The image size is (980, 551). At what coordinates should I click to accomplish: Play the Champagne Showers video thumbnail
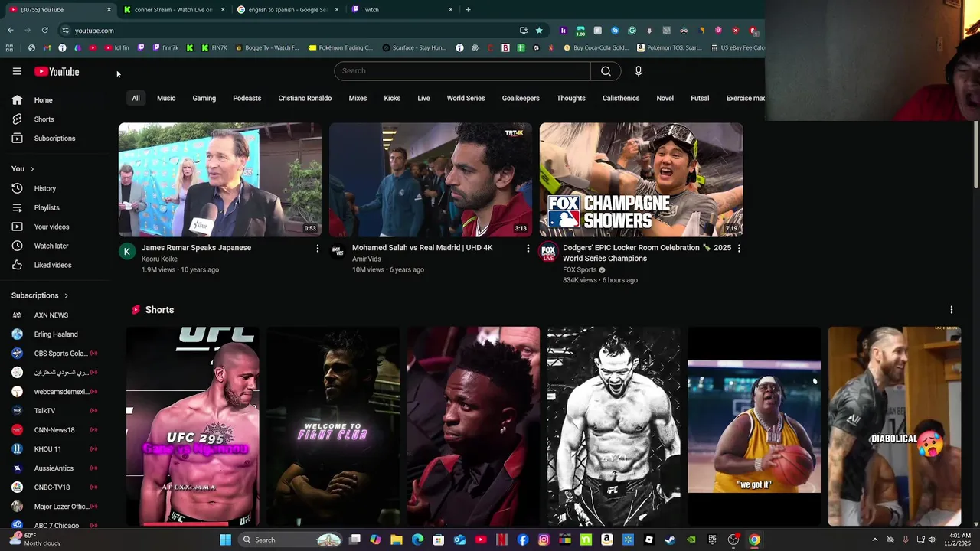pos(641,180)
